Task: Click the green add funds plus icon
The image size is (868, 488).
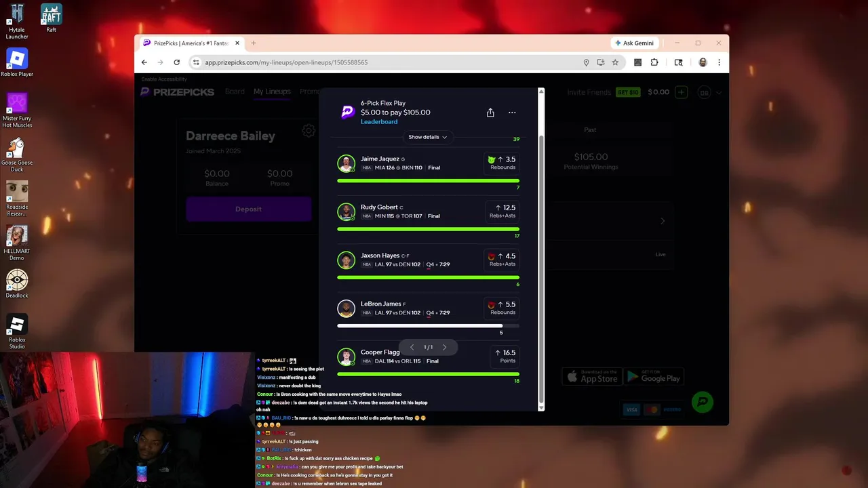Action: coord(682,92)
